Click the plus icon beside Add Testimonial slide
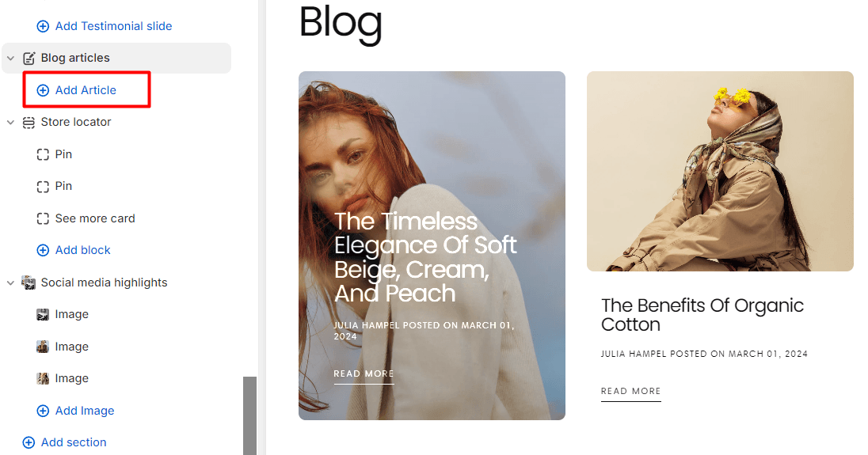868x455 pixels. coord(43,26)
